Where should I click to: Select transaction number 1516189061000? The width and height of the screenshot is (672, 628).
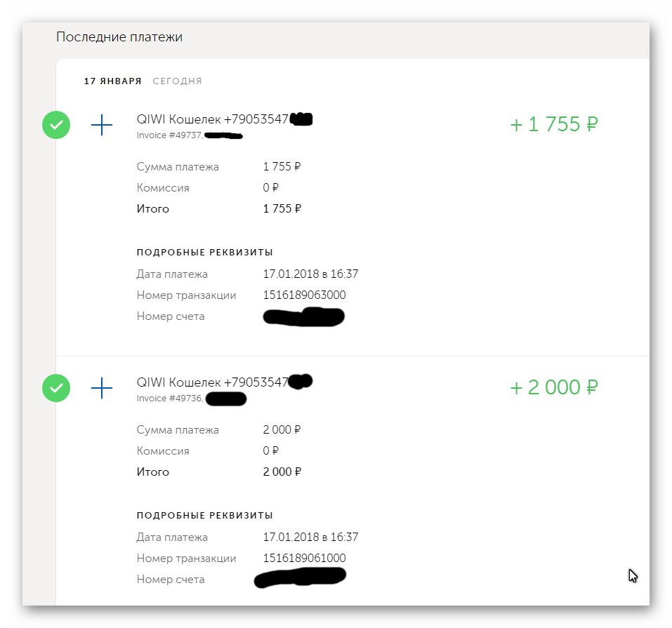click(x=304, y=558)
